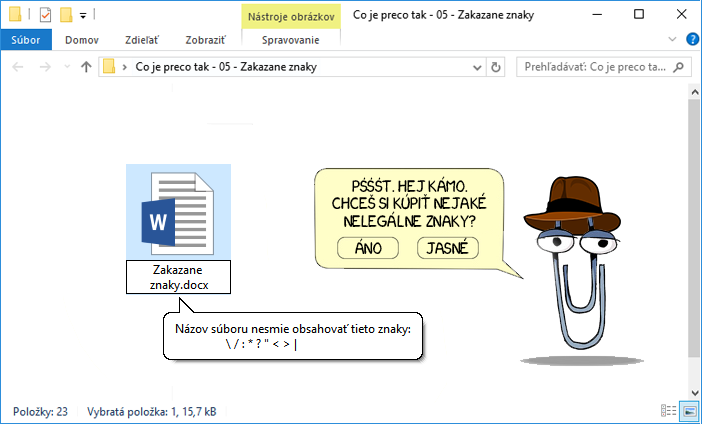The height and width of the screenshot is (424, 702).
Task: Expand the ribbon using the chevron
Action: click(x=671, y=41)
